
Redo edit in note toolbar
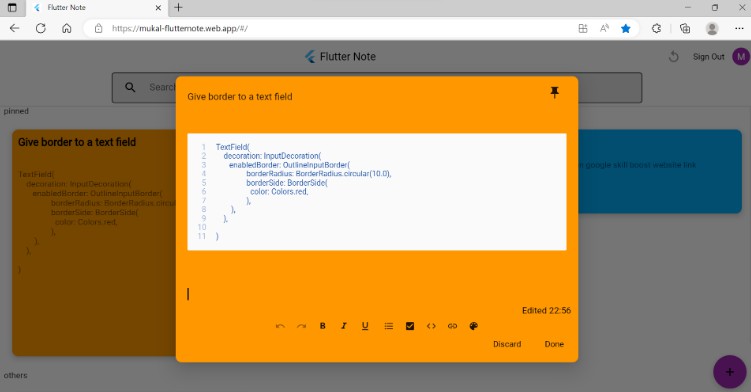301,326
